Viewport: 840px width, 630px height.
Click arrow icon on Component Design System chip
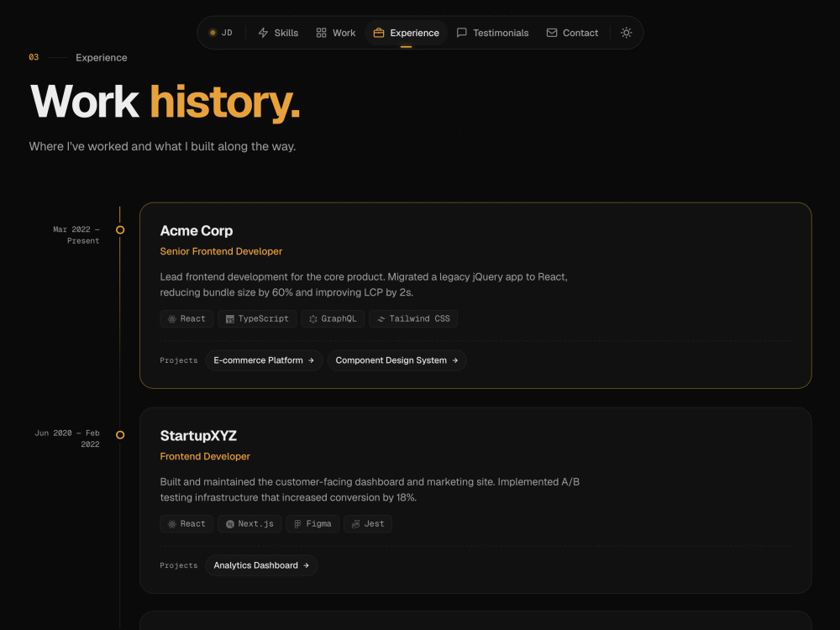coord(454,360)
